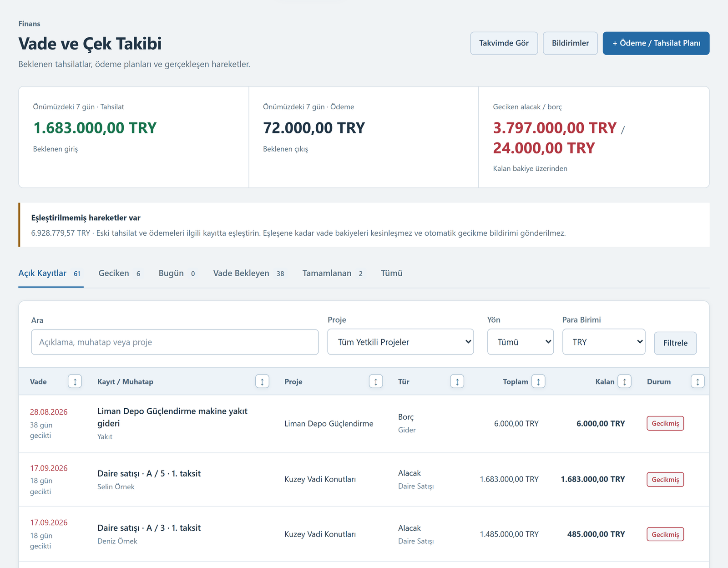728x568 pixels.
Task: Click the 6.000,00 TRY Kalan amount
Action: (x=601, y=424)
